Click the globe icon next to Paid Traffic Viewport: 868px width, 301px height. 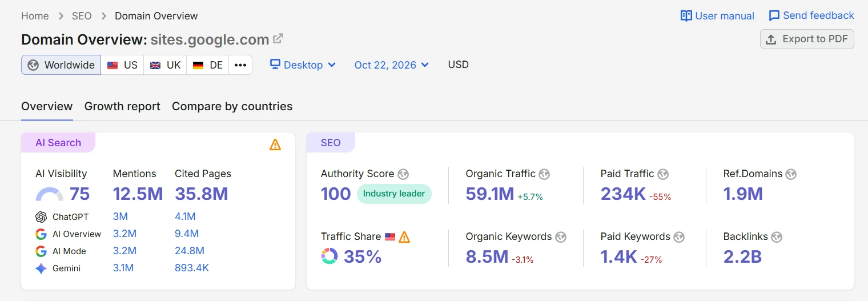(663, 174)
